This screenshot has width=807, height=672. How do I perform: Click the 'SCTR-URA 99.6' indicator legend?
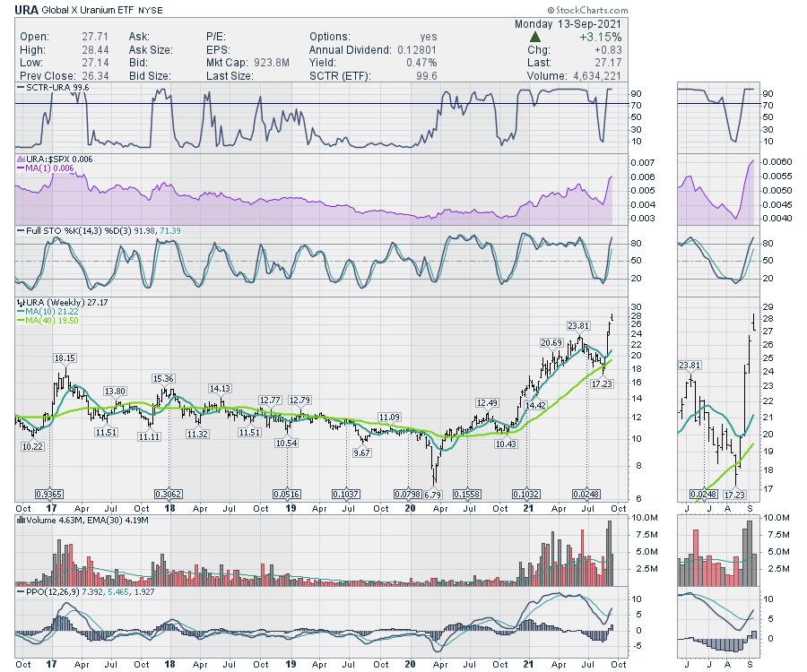coord(53,88)
